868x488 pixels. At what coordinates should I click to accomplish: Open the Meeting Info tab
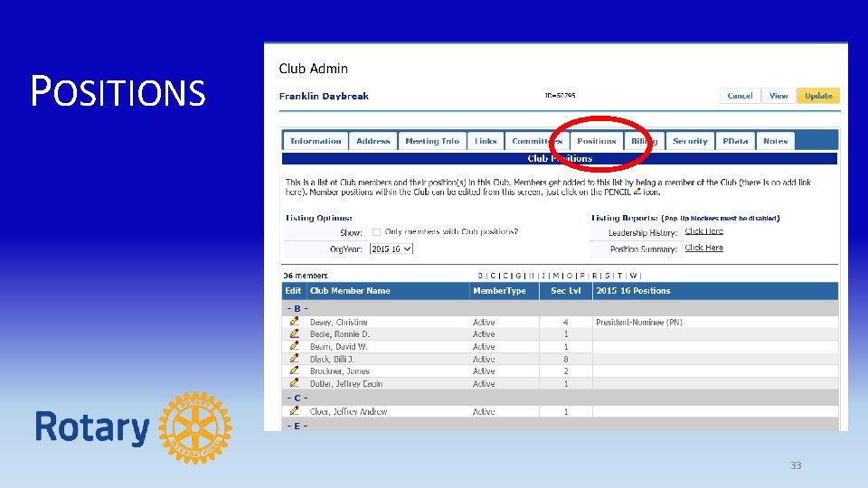(432, 141)
